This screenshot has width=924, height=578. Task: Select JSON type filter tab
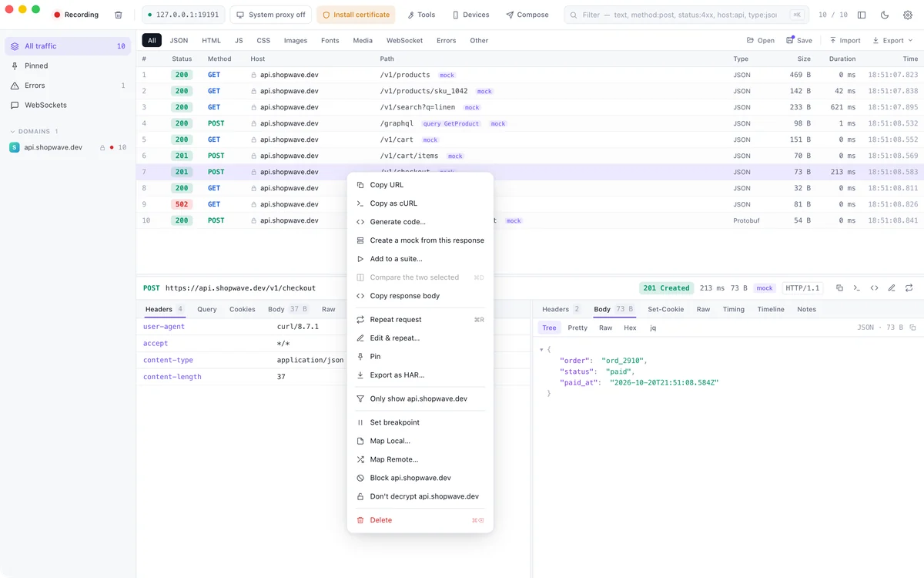(179, 40)
